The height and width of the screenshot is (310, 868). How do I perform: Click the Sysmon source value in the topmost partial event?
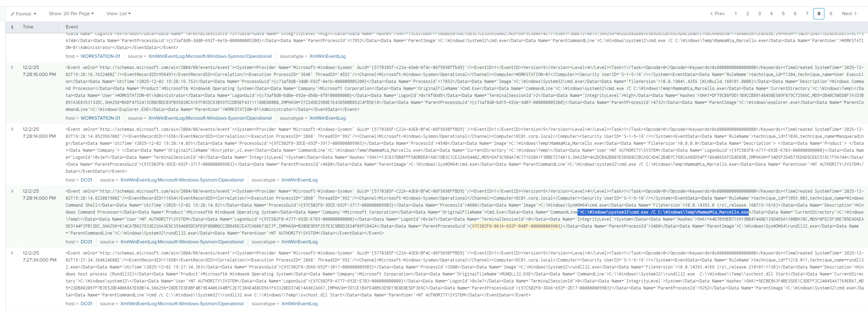pos(209,56)
